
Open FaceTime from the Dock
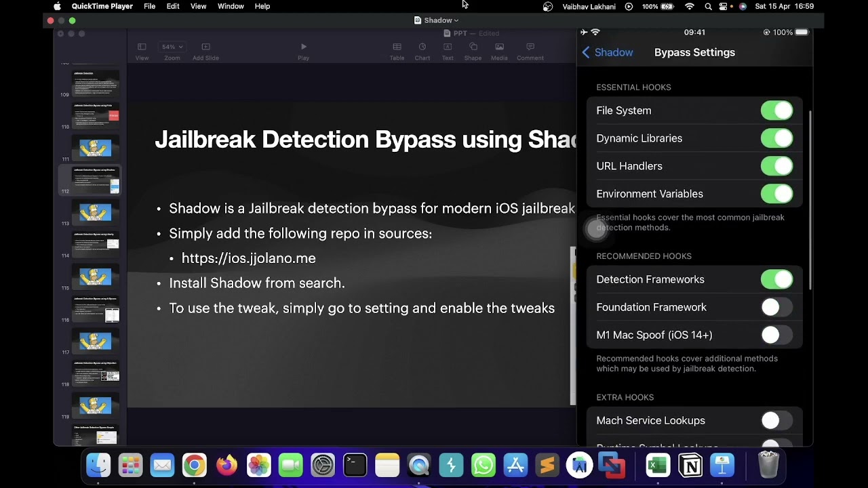[x=290, y=466]
